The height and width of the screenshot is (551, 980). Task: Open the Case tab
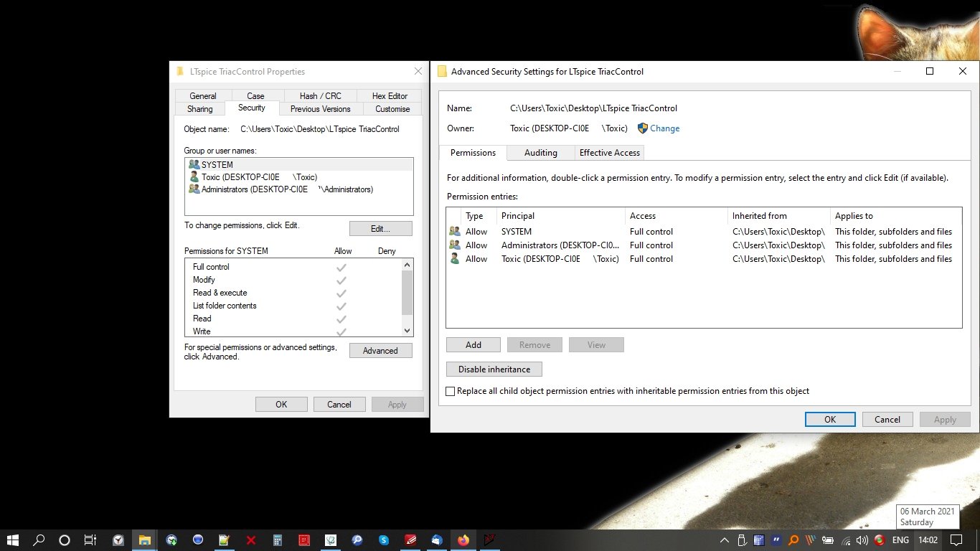click(x=255, y=95)
